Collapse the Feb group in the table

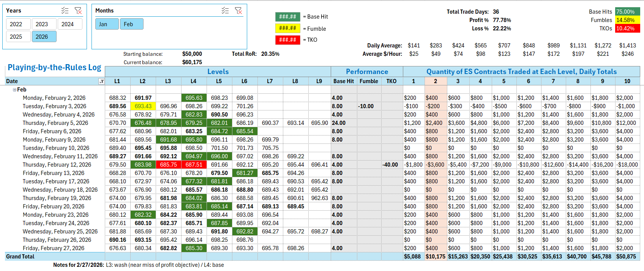(x=14, y=90)
